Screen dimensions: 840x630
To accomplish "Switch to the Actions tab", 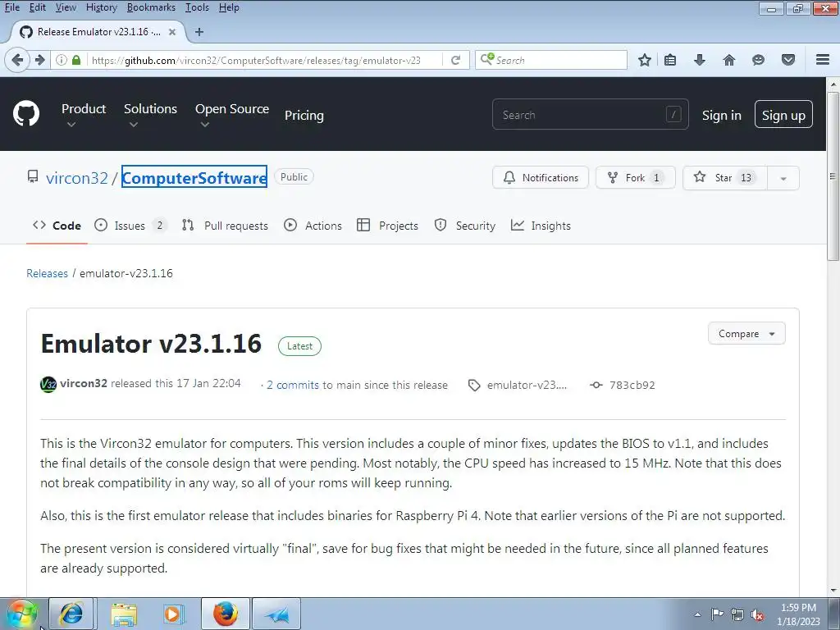I will pyautogui.click(x=313, y=226).
